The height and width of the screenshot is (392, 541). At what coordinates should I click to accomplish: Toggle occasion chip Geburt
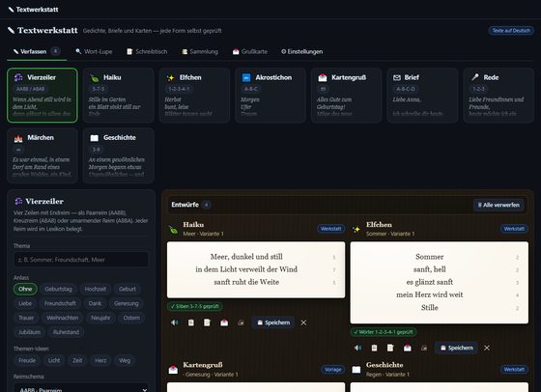[128, 289]
